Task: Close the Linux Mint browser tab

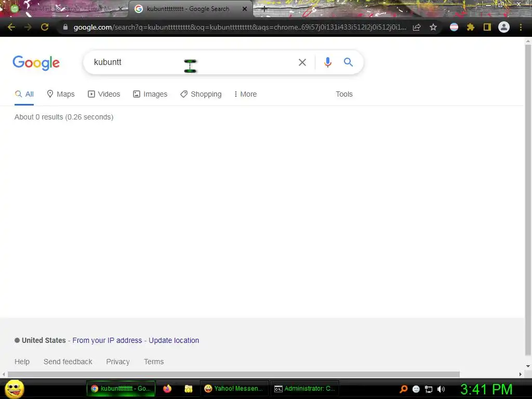Action: [x=120, y=9]
